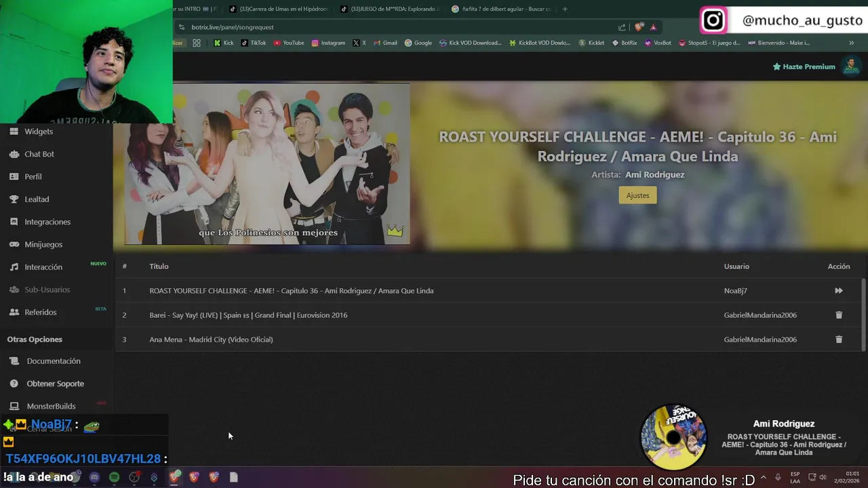Click the microphone icon in system tray
This screenshot has width=868, height=488.
point(778,477)
